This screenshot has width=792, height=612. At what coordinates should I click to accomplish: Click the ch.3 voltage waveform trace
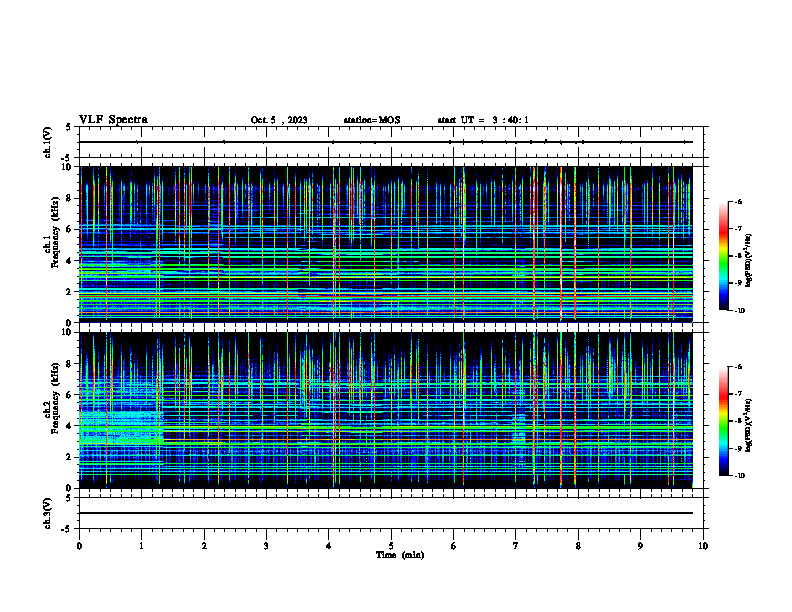click(386, 513)
